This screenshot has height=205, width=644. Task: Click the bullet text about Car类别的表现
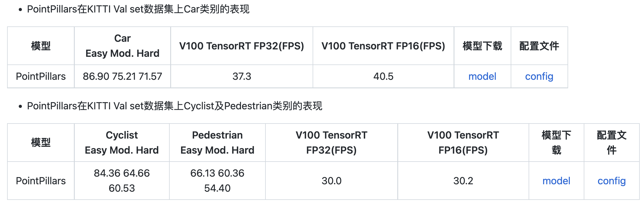point(138,9)
